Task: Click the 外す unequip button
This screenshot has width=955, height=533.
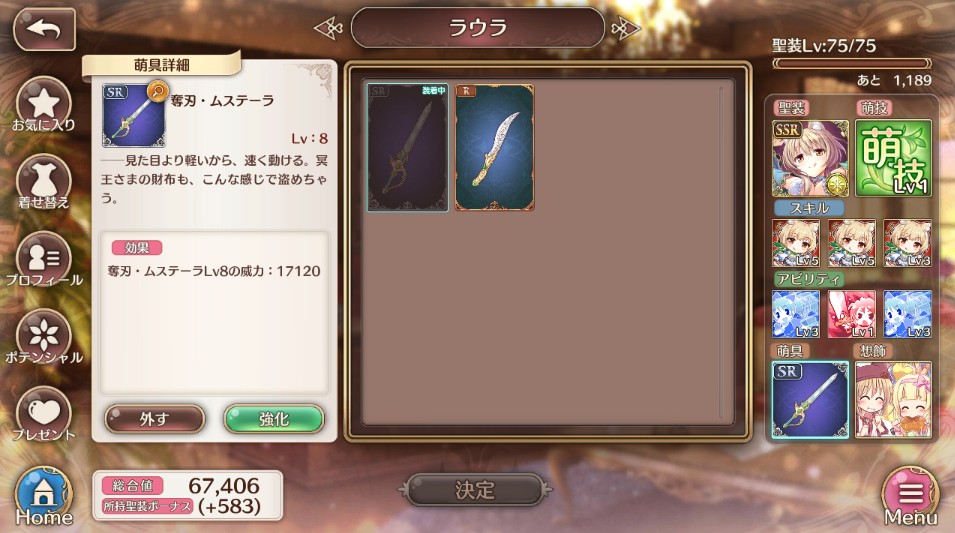Action: [155, 419]
